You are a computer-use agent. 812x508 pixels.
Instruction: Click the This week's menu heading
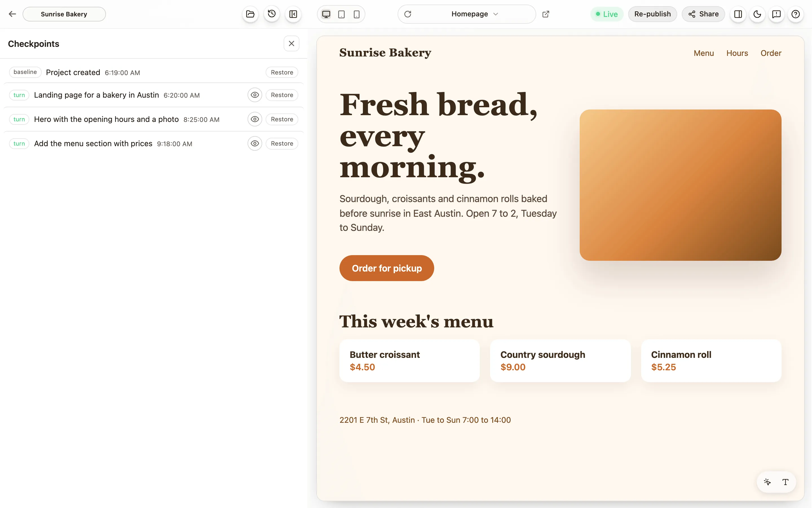pyautogui.click(x=416, y=321)
